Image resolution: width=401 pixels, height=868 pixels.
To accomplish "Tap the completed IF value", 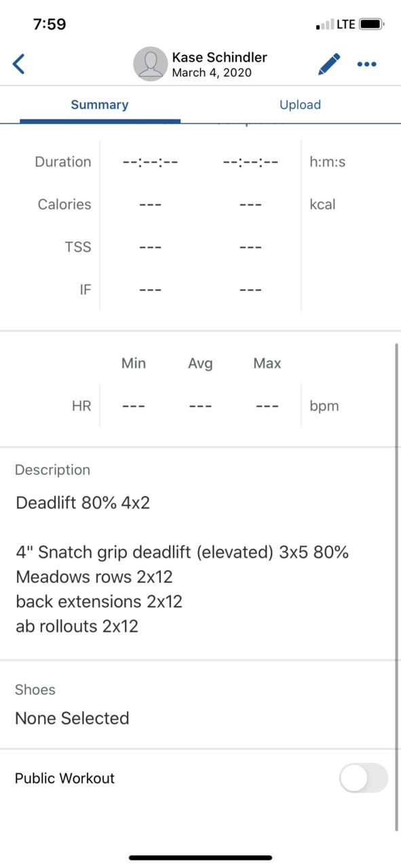I will [250, 290].
